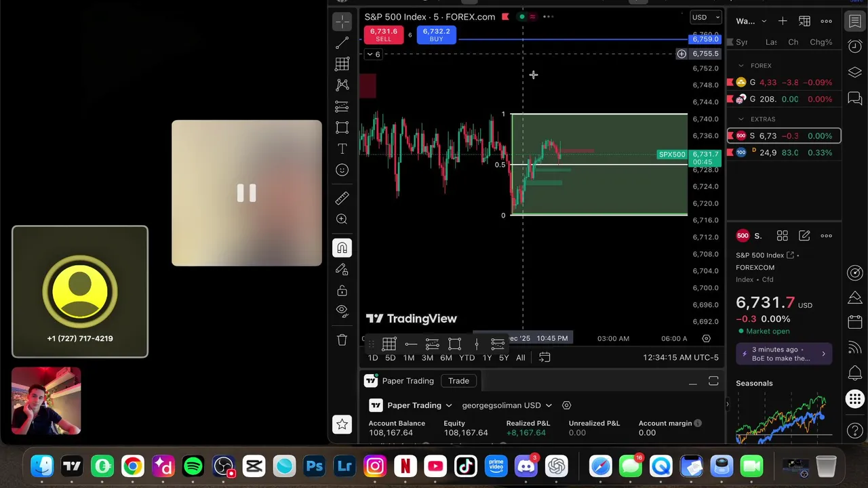Toggle magnet mode in drawing toolbar
This screenshot has height=488, width=868.
point(342,247)
